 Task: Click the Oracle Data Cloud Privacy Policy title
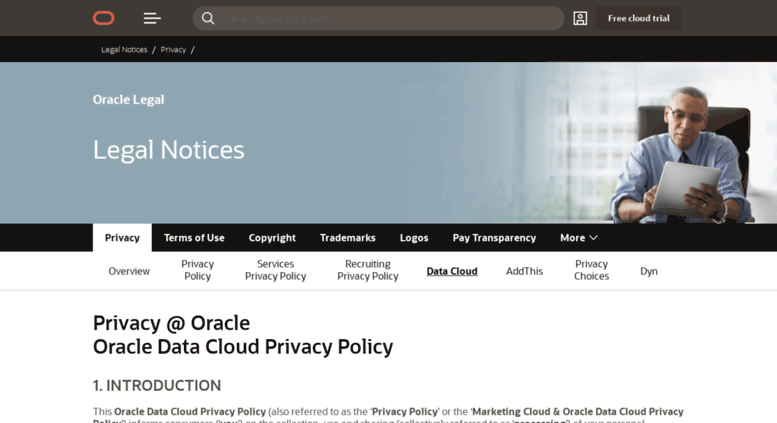point(243,347)
